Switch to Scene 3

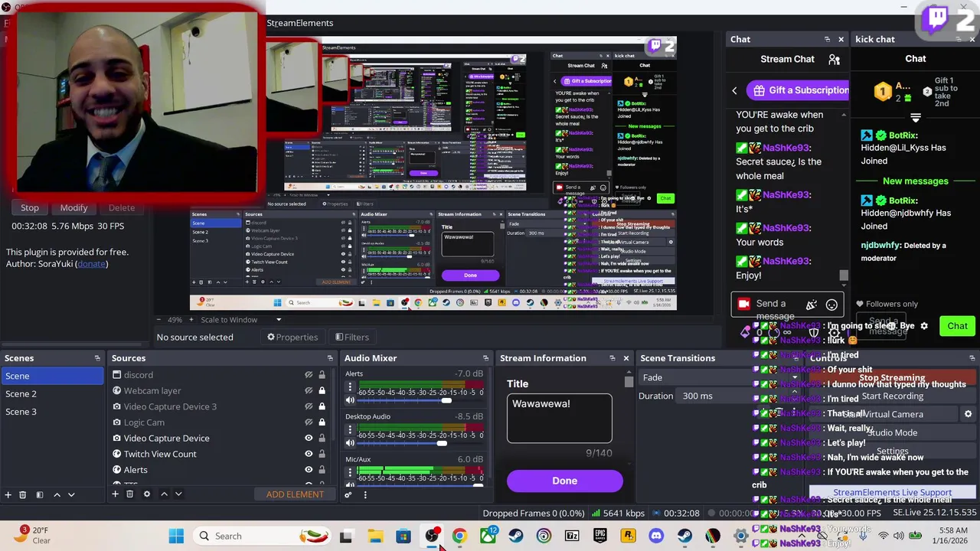[52, 412]
